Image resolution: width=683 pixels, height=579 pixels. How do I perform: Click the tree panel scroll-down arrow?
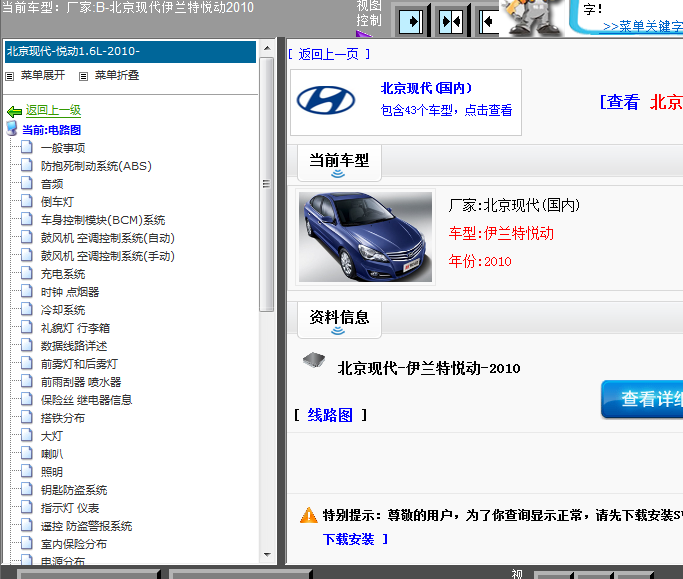coord(267,555)
